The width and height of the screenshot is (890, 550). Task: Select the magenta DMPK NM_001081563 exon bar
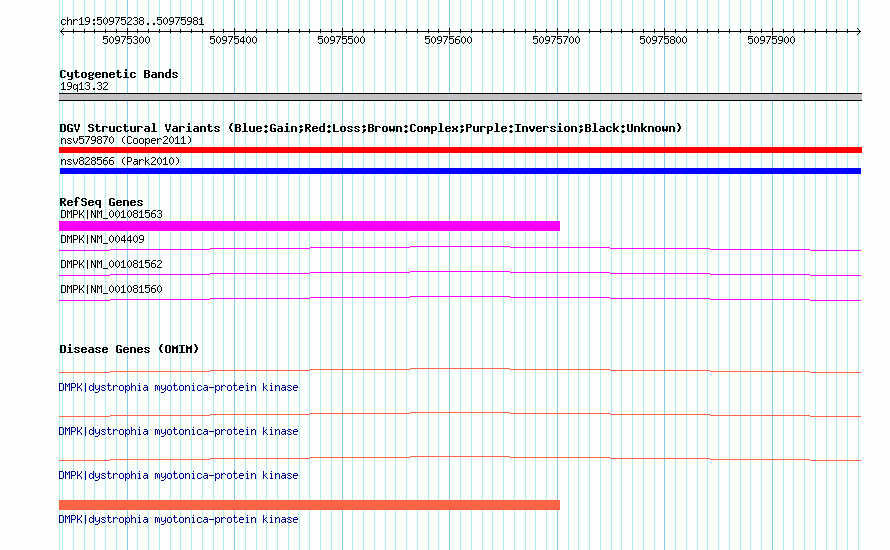tap(309, 226)
